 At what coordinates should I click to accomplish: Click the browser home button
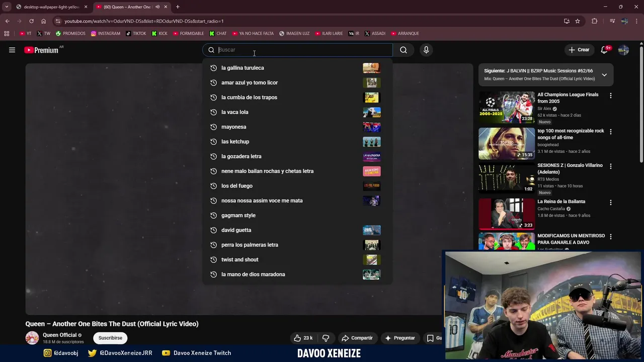[43, 21]
